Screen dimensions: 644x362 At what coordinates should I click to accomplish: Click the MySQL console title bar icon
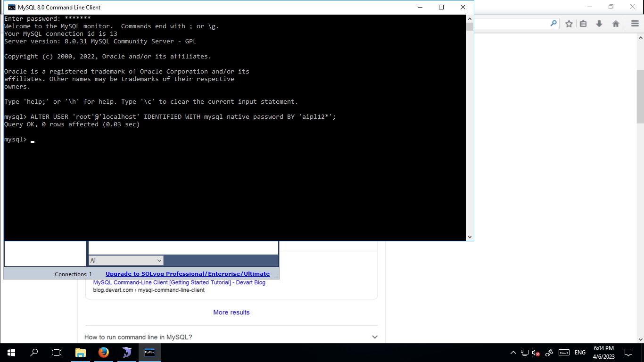(12, 7)
